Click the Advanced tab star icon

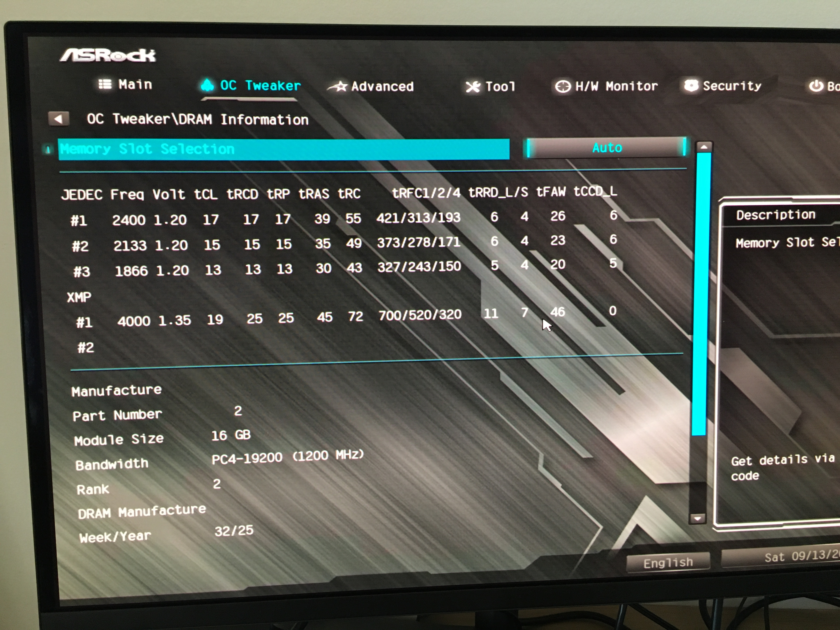(x=338, y=87)
